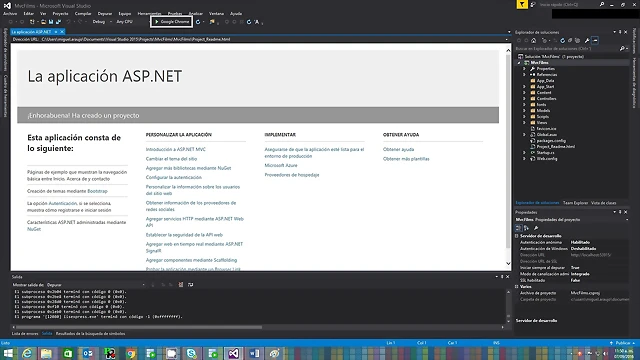Open the Microsoft Azure link

(x=281, y=165)
